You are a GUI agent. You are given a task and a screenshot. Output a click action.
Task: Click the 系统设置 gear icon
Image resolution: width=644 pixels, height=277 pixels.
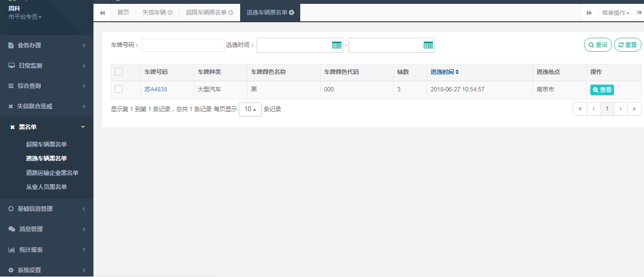coord(11,270)
